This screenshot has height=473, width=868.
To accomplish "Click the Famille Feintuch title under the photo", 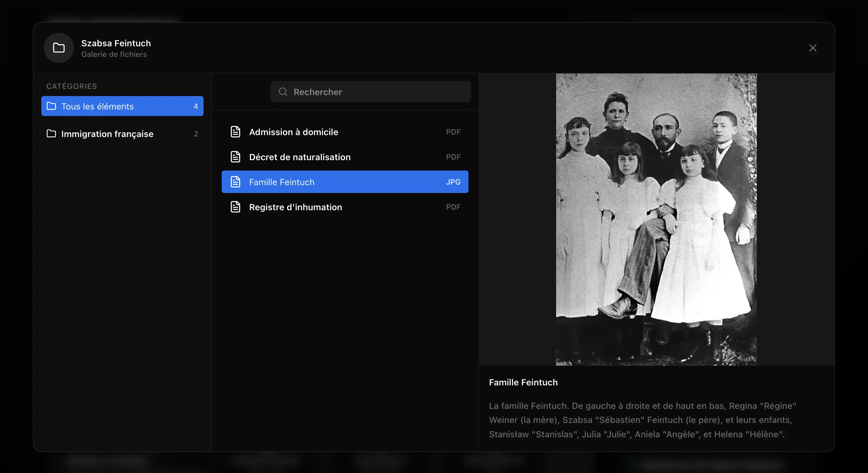I will pos(523,383).
